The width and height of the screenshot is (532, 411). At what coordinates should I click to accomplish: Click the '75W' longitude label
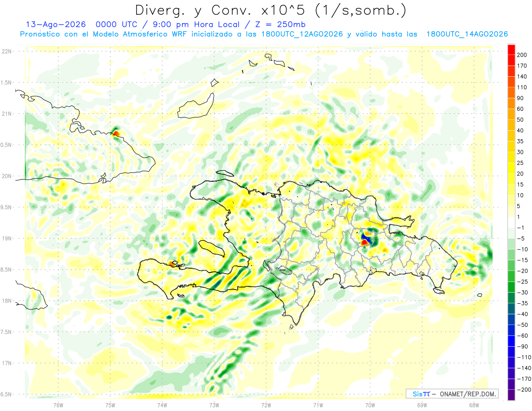coord(110,405)
